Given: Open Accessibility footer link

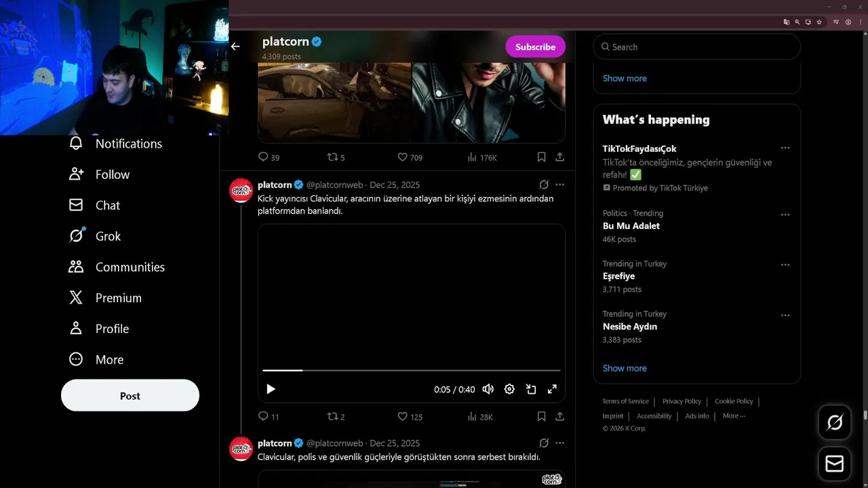Looking at the screenshot, I should [x=654, y=416].
